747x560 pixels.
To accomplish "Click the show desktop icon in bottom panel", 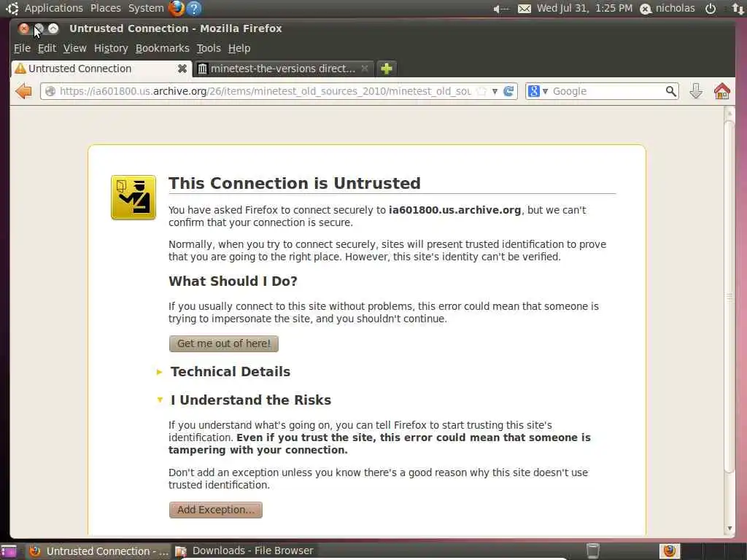I will (x=9, y=551).
